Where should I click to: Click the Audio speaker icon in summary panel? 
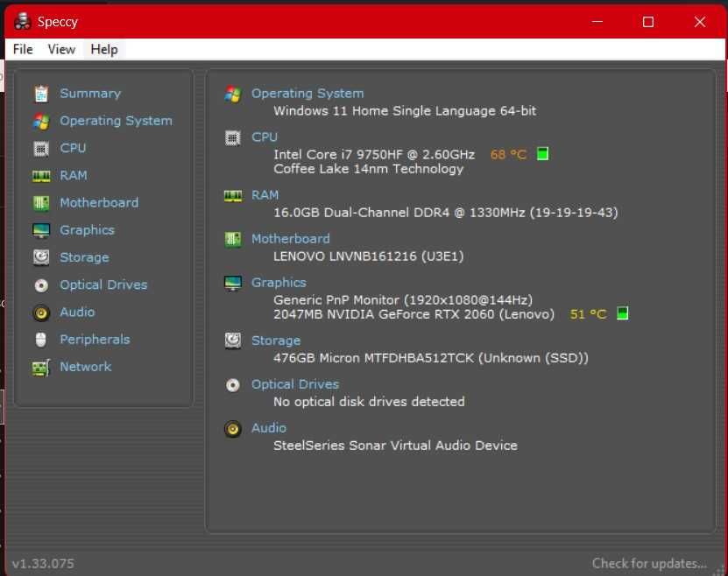tap(233, 429)
